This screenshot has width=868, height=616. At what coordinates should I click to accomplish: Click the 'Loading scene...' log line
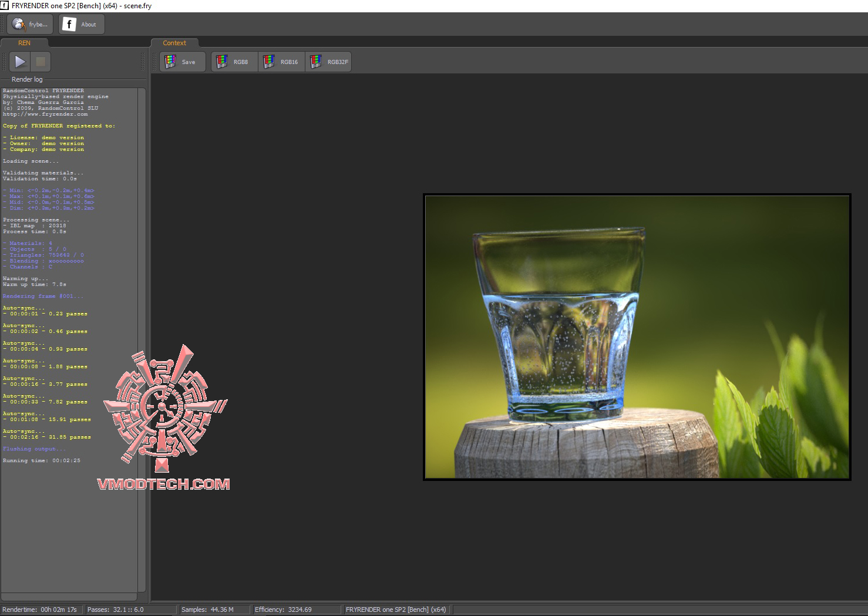coord(31,161)
